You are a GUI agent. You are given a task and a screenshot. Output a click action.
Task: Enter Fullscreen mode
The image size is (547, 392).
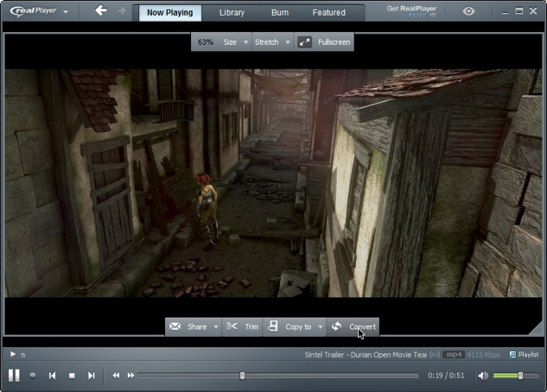pos(324,42)
